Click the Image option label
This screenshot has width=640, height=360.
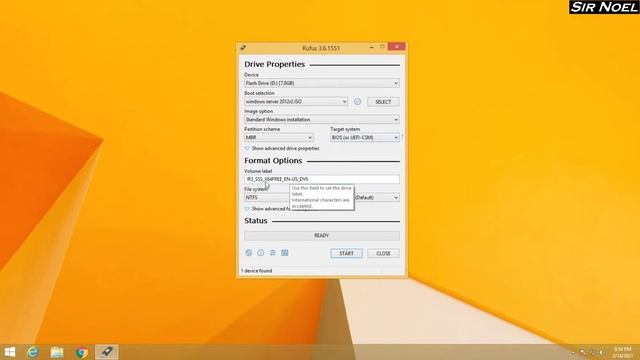[258, 111]
